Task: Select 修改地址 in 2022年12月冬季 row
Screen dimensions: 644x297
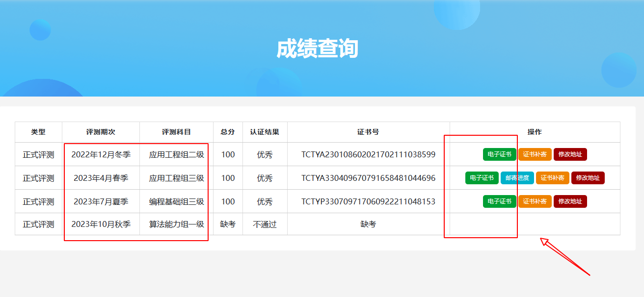Action: pyautogui.click(x=570, y=154)
